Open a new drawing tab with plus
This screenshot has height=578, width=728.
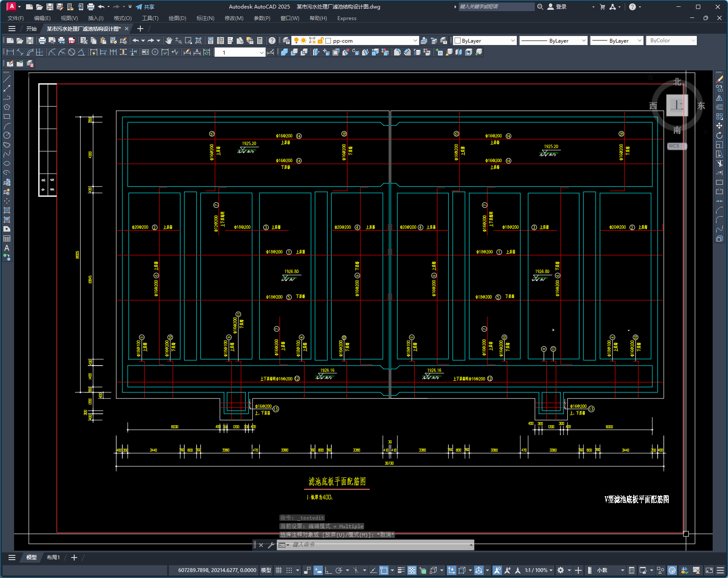(140, 29)
